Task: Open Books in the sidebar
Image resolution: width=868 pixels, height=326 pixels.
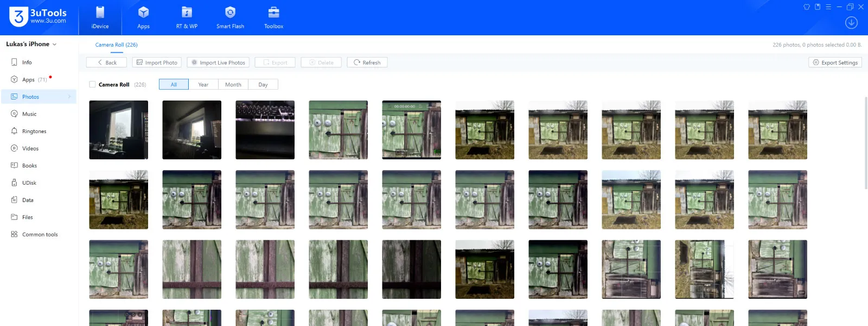Action: click(x=38, y=166)
